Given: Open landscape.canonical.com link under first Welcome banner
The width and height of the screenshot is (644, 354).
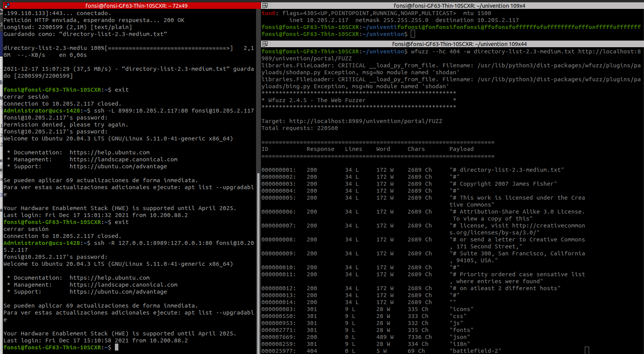Looking at the screenshot, I should pyautogui.click(x=123, y=159).
